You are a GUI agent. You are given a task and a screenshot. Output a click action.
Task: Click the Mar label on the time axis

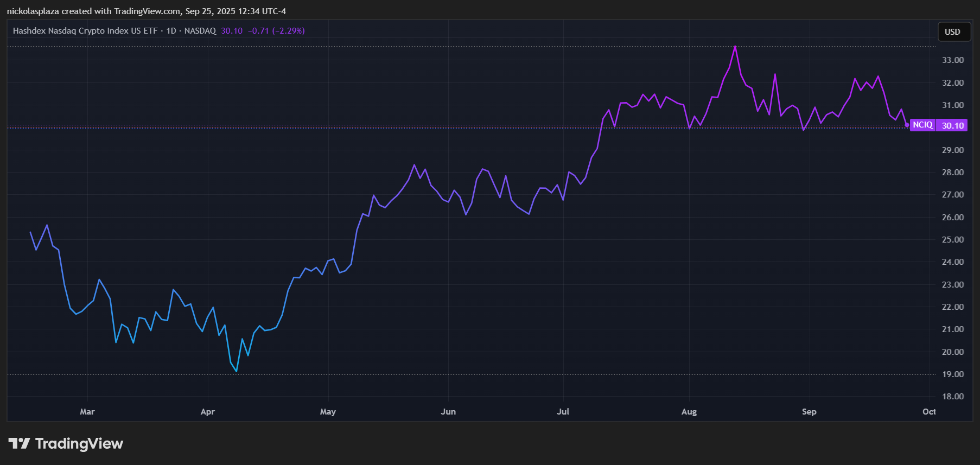(x=87, y=412)
